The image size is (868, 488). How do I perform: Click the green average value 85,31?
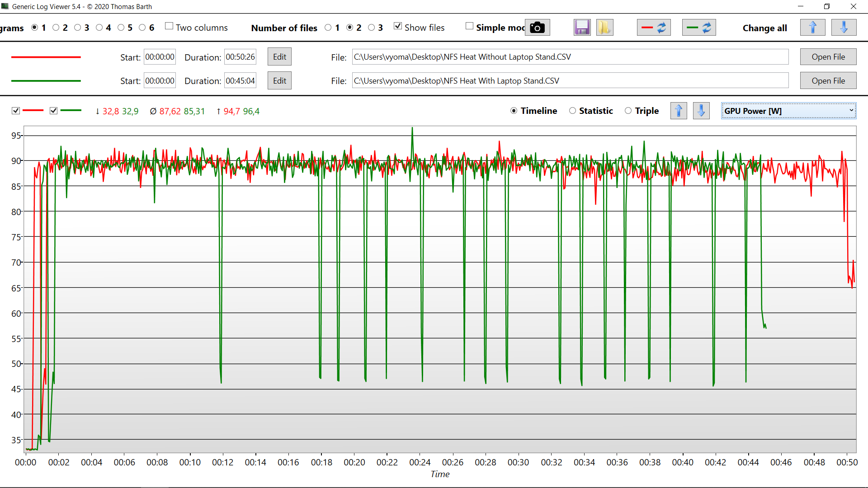(x=194, y=111)
